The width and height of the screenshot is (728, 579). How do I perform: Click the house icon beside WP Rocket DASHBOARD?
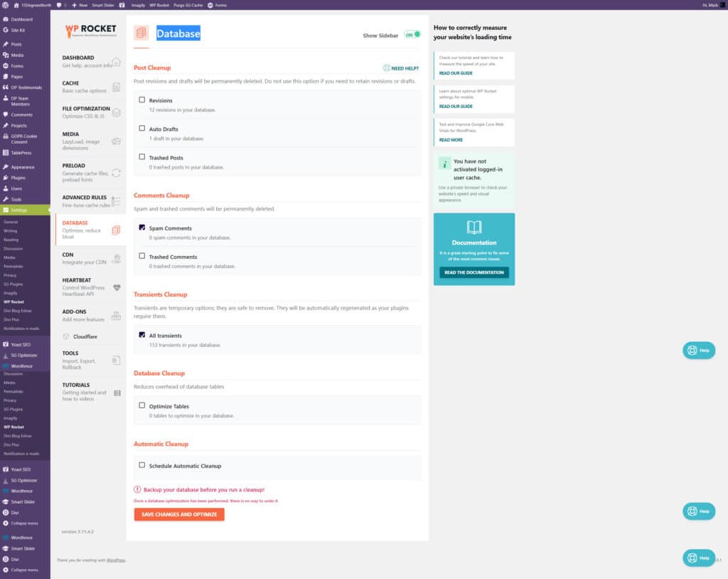click(116, 62)
